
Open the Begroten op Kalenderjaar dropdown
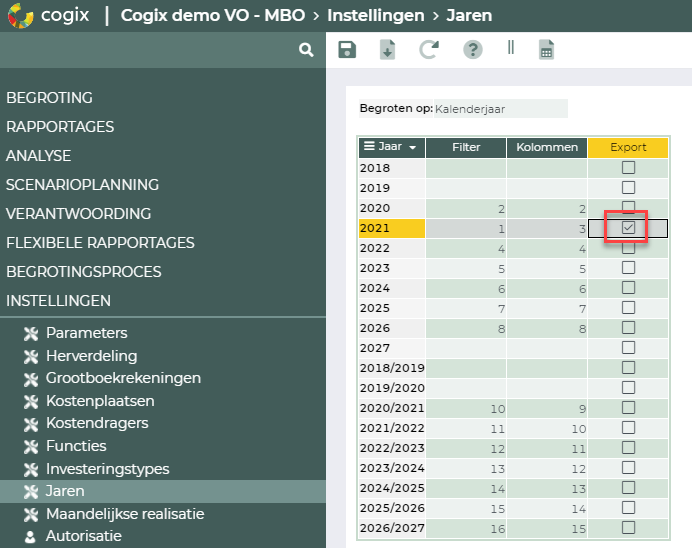[501, 109]
